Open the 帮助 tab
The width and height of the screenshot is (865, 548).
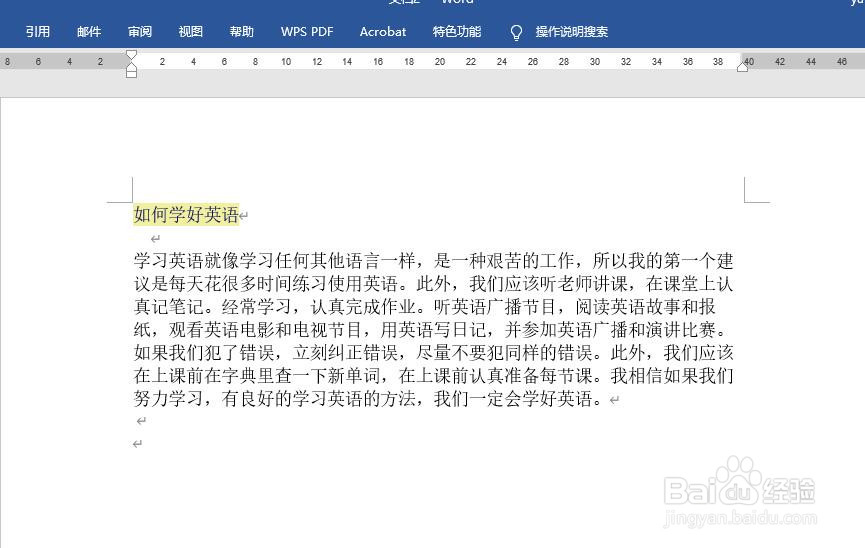[242, 31]
